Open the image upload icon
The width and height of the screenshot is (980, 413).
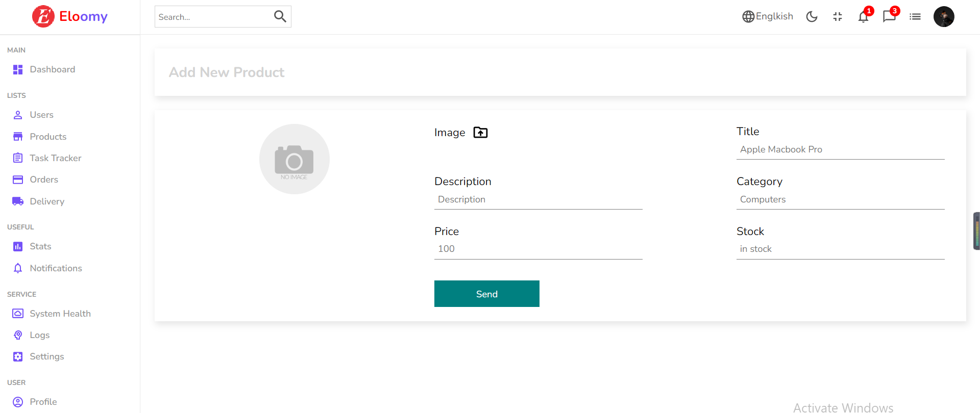(480, 132)
